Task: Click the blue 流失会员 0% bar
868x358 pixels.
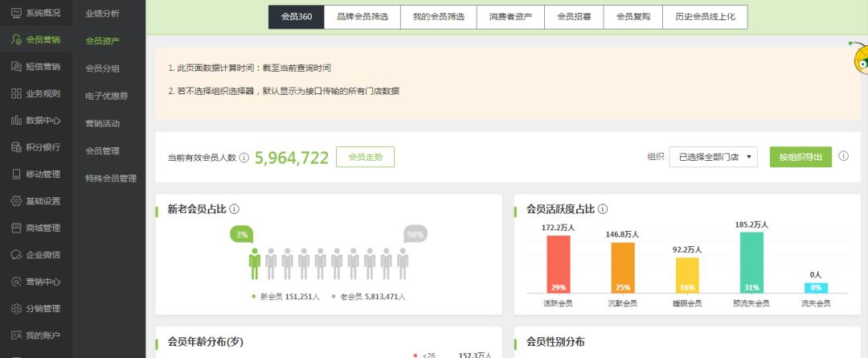Action: (816, 288)
